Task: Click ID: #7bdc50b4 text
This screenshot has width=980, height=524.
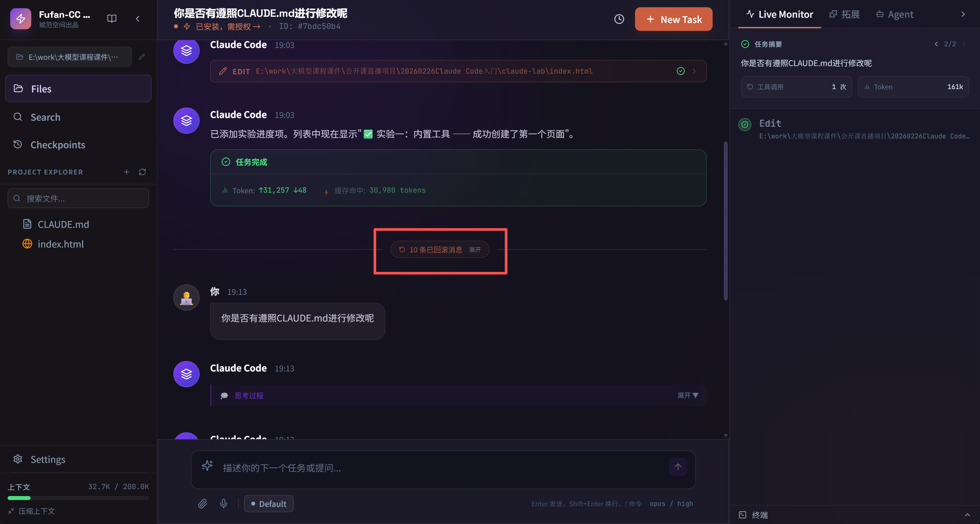Action: point(310,27)
